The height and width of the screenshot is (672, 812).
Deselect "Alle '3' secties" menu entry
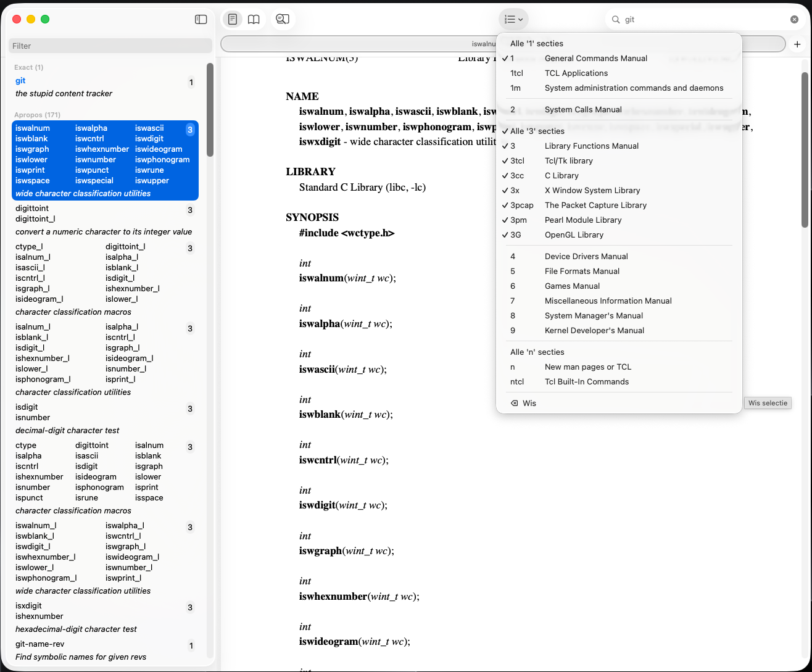click(619, 131)
